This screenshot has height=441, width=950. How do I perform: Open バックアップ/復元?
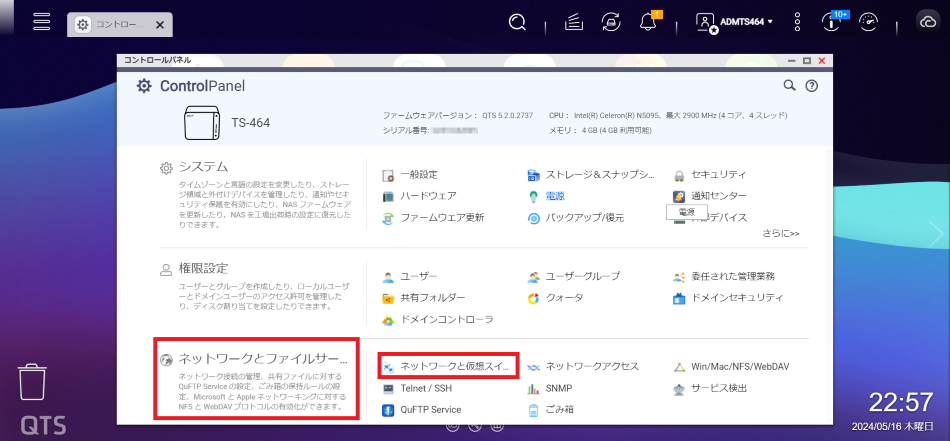576,218
